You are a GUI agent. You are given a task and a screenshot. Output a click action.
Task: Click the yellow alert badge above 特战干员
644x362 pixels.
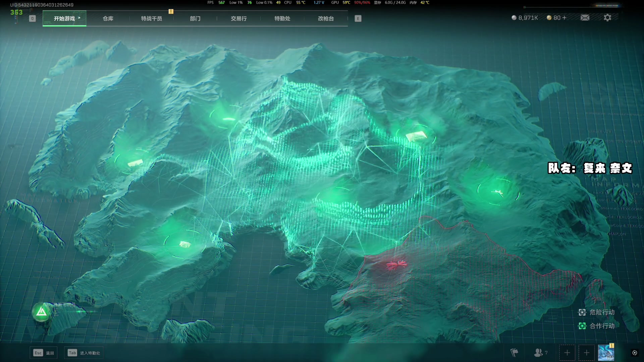[x=171, y=11]
